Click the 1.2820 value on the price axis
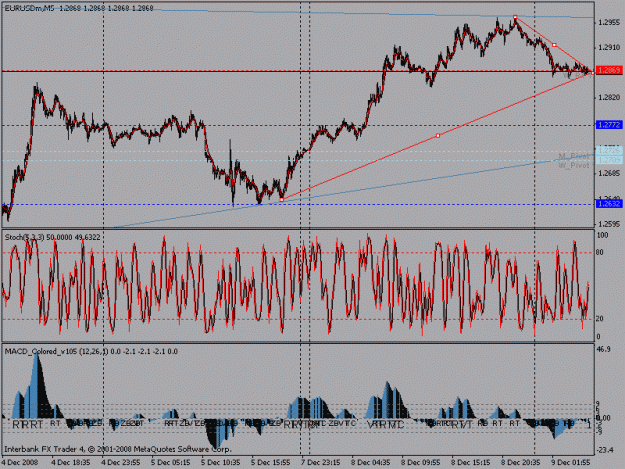 (x=609, y=98)
